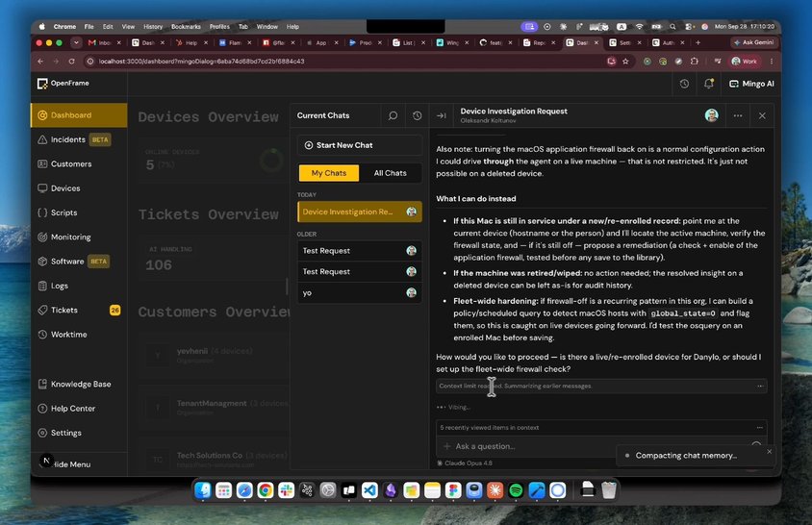This screenshot has height=525, width=812.
Task: Open chat history clock icon
Action: click(417, 115)
